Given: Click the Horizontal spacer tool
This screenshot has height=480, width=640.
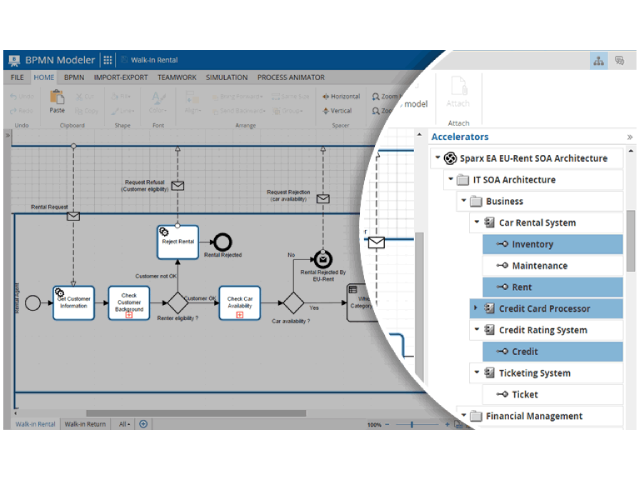Looking at the screenshot, I should (x=341, y=96).
